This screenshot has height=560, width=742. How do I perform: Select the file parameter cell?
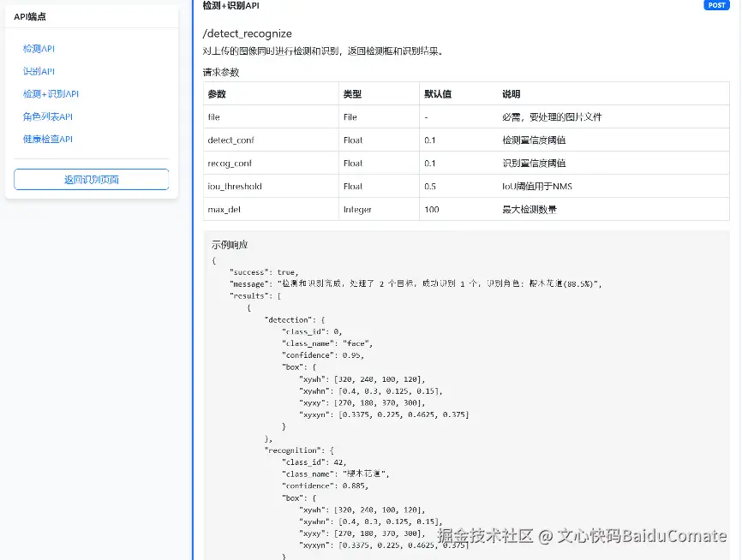(x=271, y=116)
